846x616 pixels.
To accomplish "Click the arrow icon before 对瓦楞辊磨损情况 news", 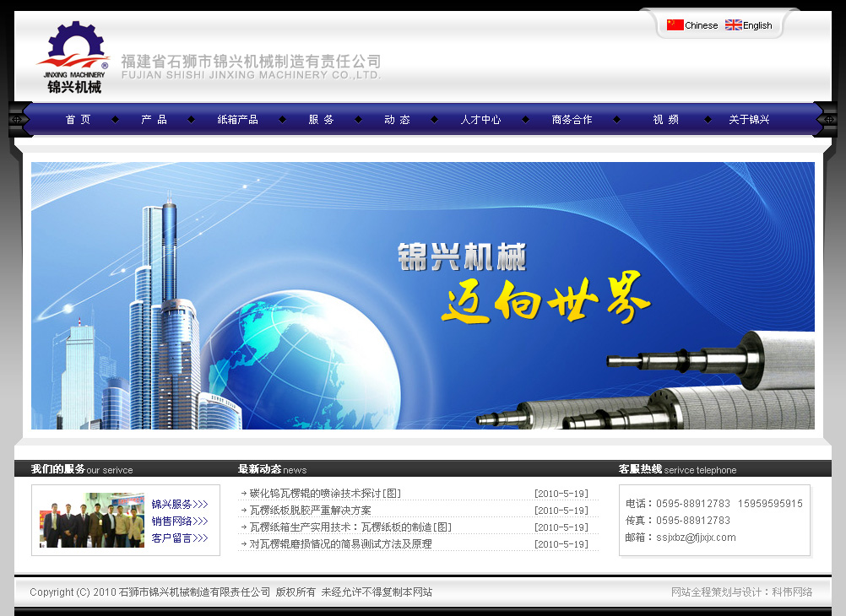I will click(x=244, y=543).
